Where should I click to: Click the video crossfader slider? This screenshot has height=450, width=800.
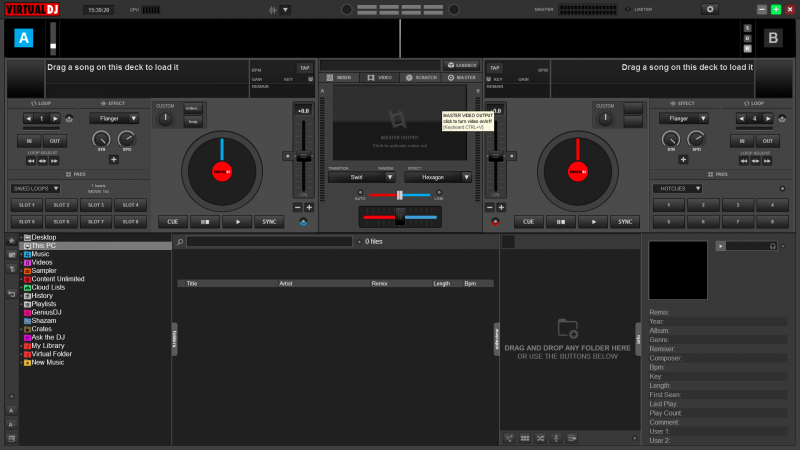click(x=400, y=195)
